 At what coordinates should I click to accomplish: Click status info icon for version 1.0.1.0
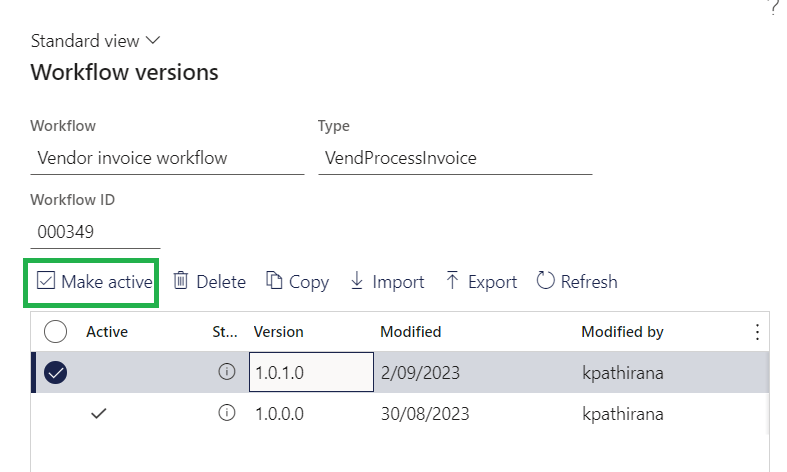(226, 372)
